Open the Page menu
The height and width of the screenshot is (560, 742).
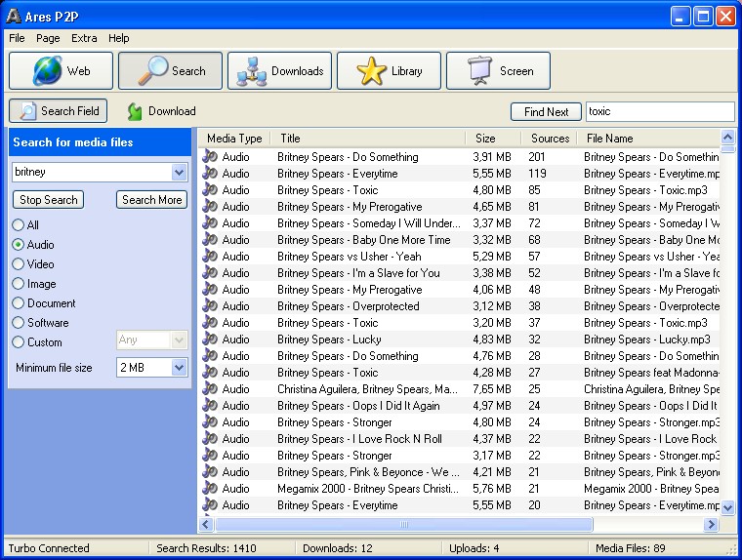coord(48,38)
